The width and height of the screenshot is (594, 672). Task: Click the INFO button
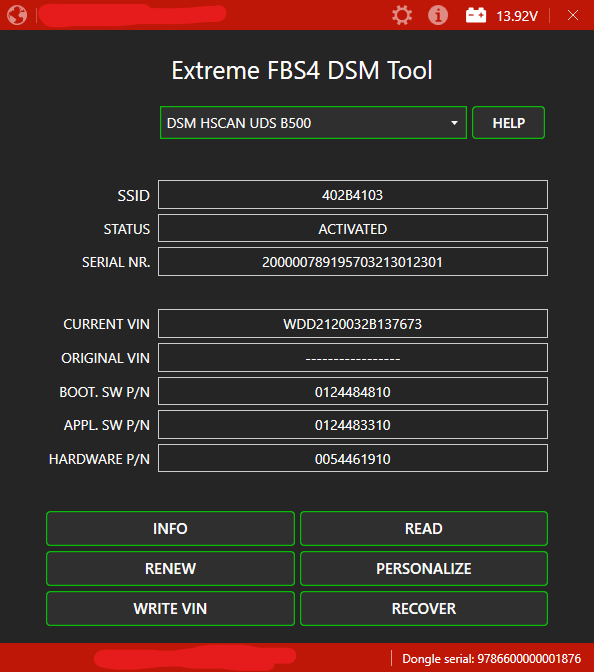(x=170, y=528)
